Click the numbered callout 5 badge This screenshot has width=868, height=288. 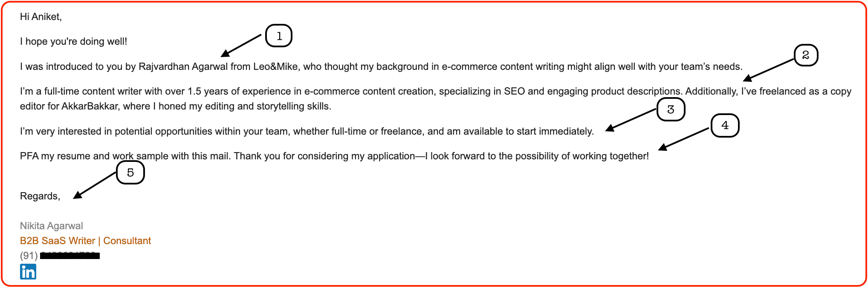(130, 173)
